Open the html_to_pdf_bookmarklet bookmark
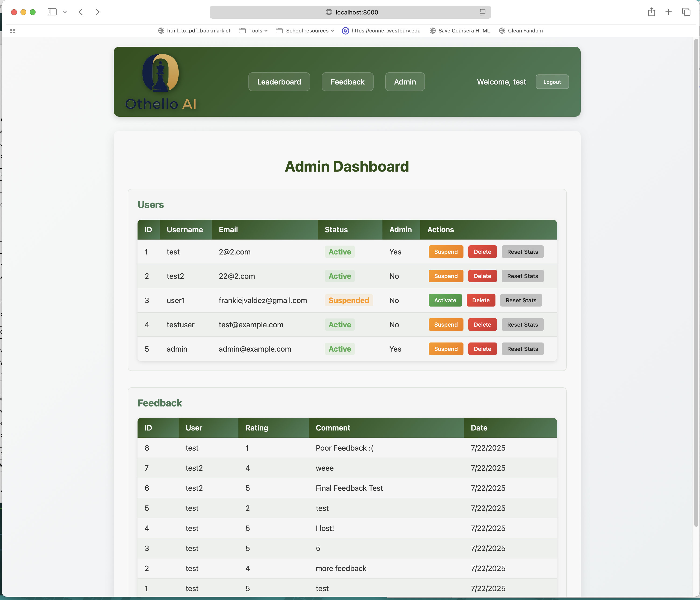 tap(194, 31)
